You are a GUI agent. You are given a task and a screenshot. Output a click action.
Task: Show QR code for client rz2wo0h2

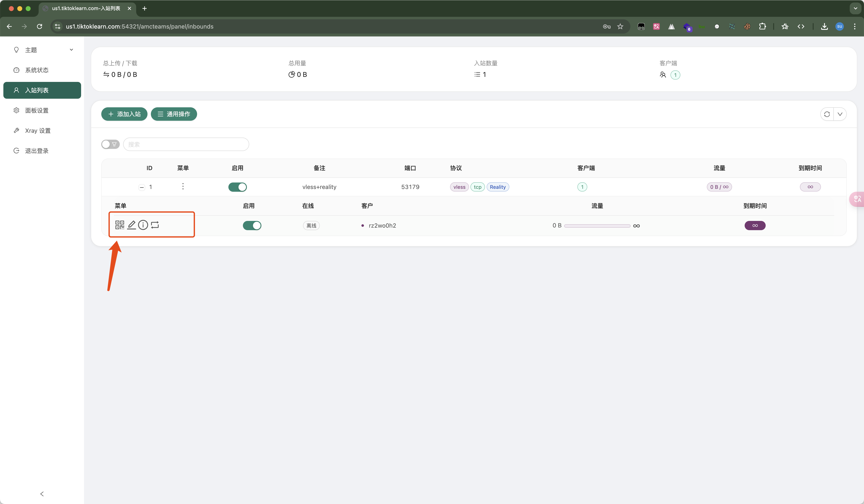[x=120, y=225]
